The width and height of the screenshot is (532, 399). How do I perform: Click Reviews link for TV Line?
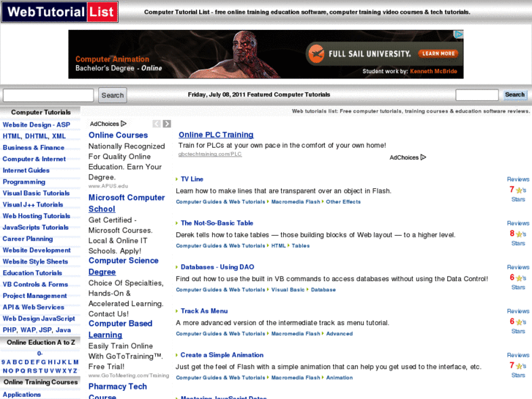pyautogui.click(x=518, y=179)
